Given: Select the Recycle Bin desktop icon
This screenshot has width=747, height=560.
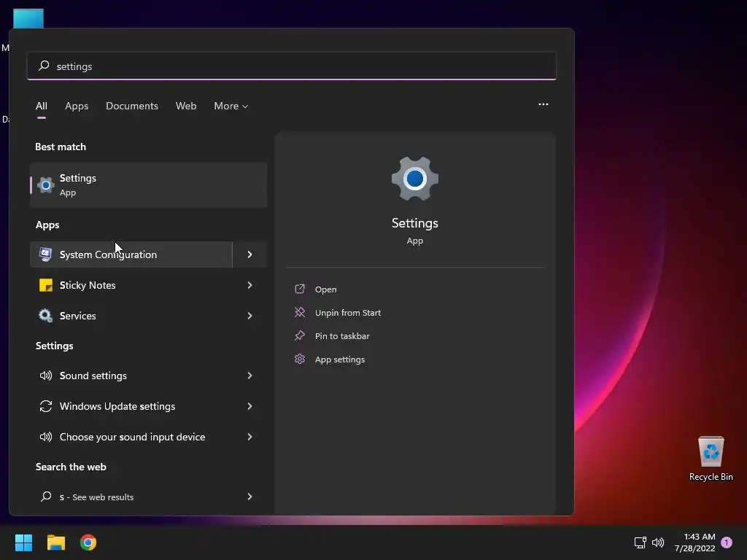Looking at the screenshot, I should (711, 458).
